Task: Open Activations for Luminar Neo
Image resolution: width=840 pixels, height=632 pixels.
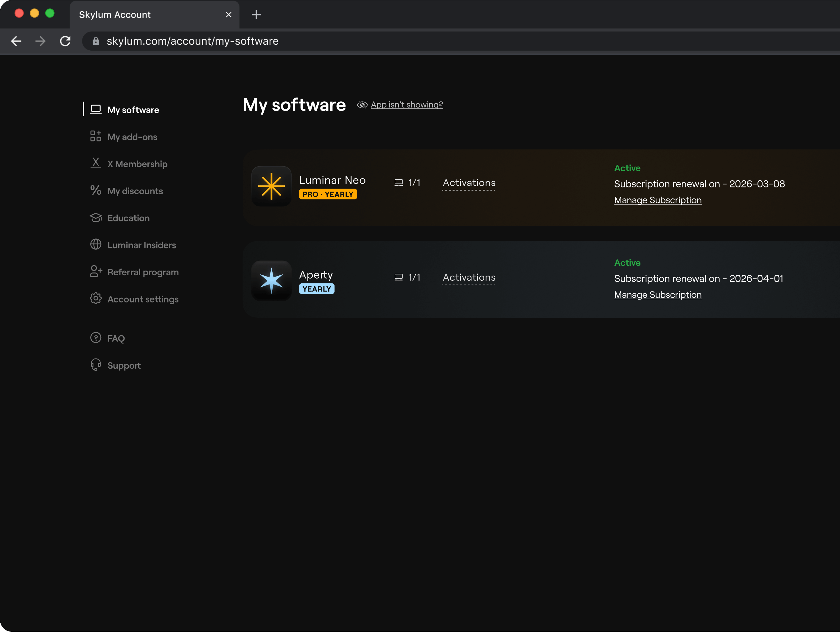Action: (469, 183)
